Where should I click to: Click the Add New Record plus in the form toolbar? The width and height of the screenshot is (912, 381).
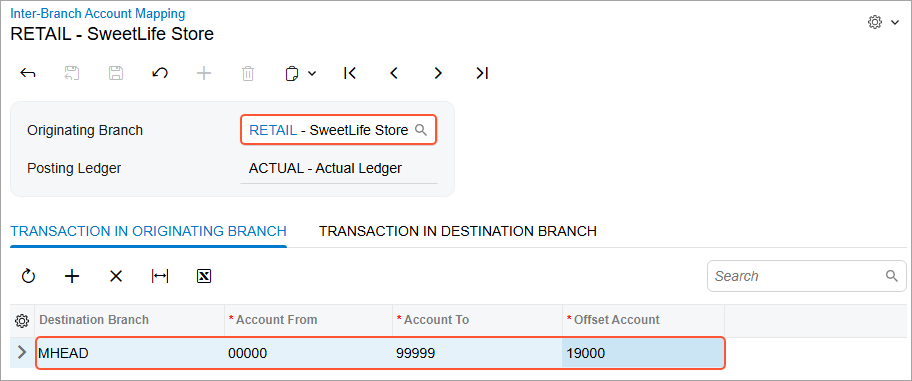coord(204,73)
